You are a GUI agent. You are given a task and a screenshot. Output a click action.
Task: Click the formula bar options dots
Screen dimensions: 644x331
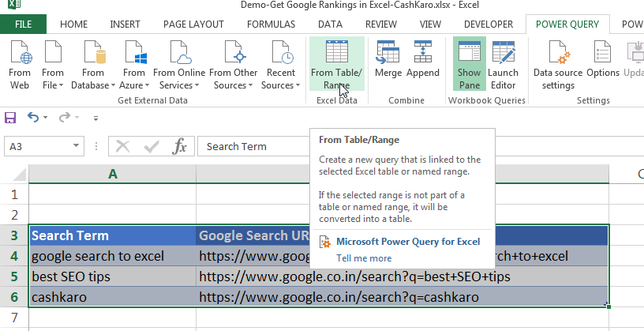[x=96, y=146]
